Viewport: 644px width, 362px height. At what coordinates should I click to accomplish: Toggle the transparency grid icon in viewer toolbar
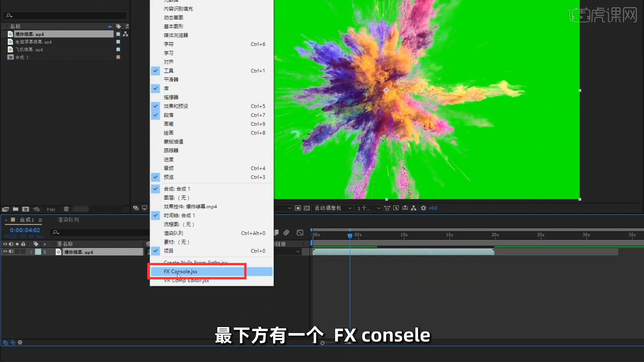(307, 208)
